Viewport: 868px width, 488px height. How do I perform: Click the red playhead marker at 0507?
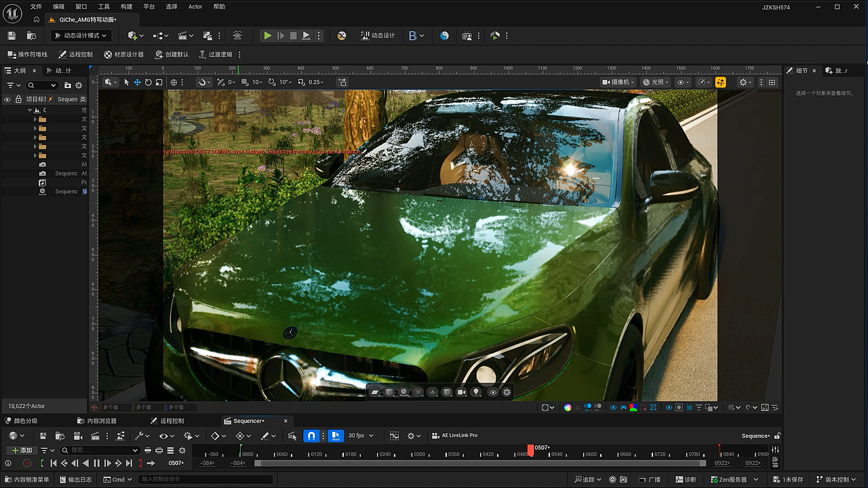tap(530, 450)
